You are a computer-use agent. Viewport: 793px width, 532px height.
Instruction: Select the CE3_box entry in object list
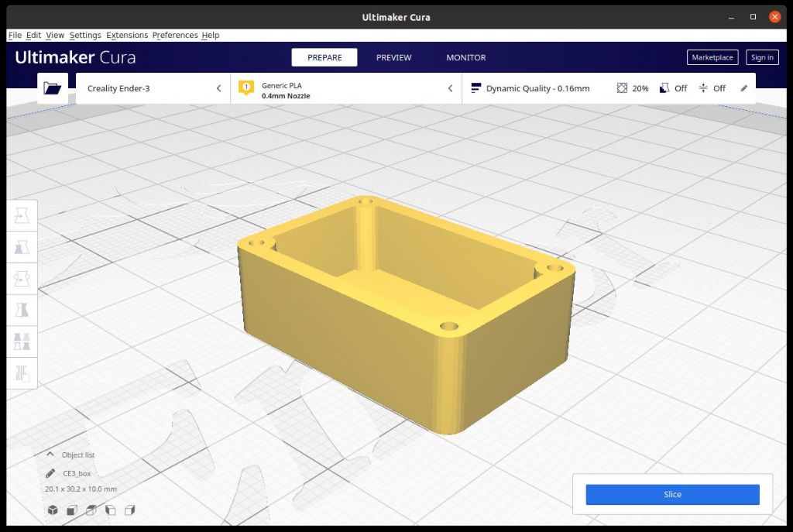(77, 473)
